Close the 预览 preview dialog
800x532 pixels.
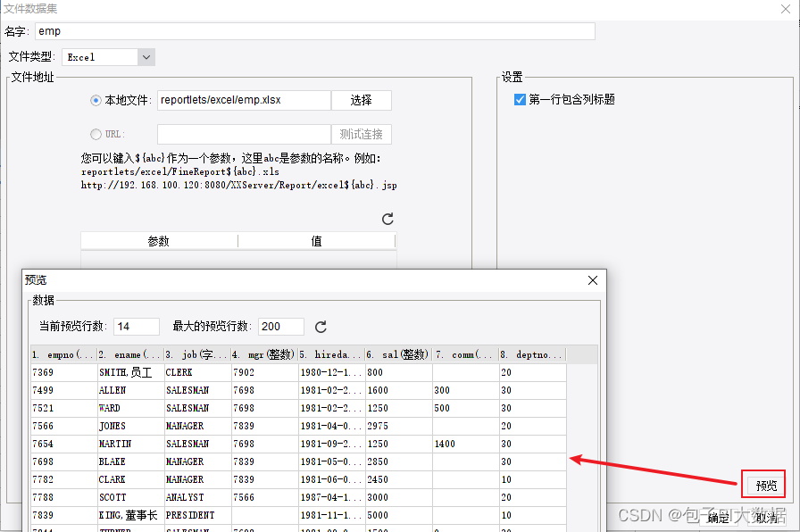coord(592,279)
